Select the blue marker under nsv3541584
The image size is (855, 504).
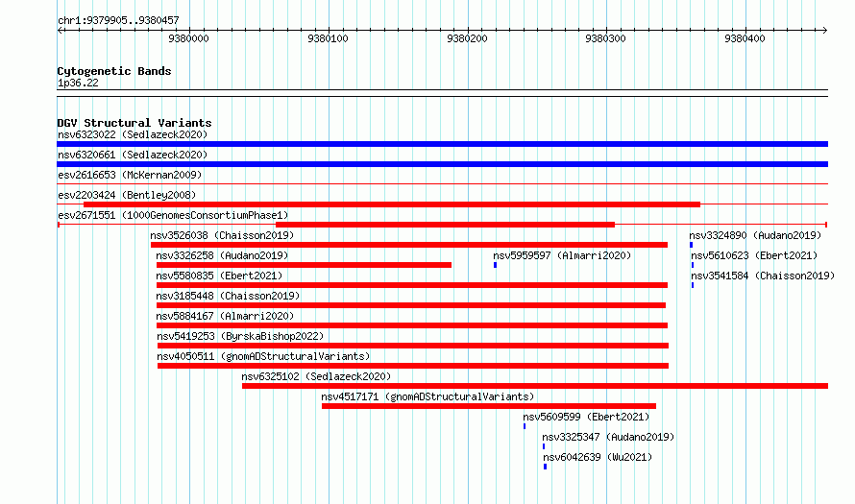[x=693, y=285]
